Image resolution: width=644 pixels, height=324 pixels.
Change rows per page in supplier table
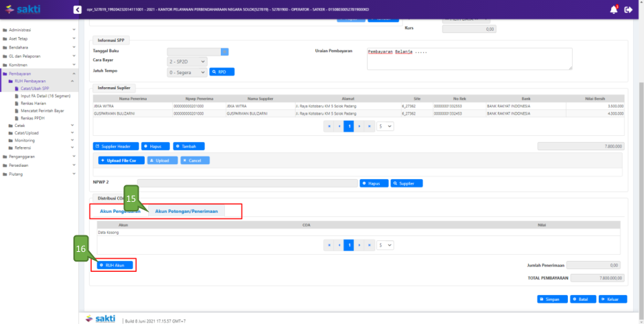(x=385, y=126)
